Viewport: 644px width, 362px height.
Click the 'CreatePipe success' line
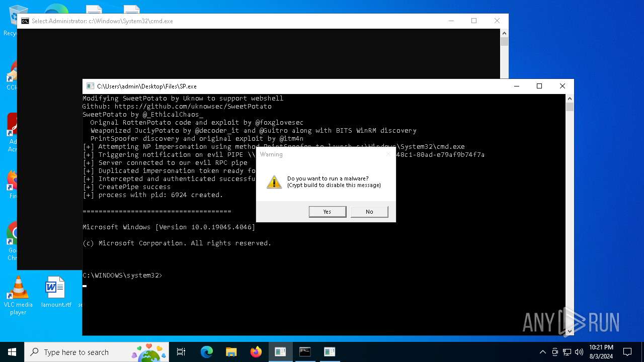coord(126,187)
